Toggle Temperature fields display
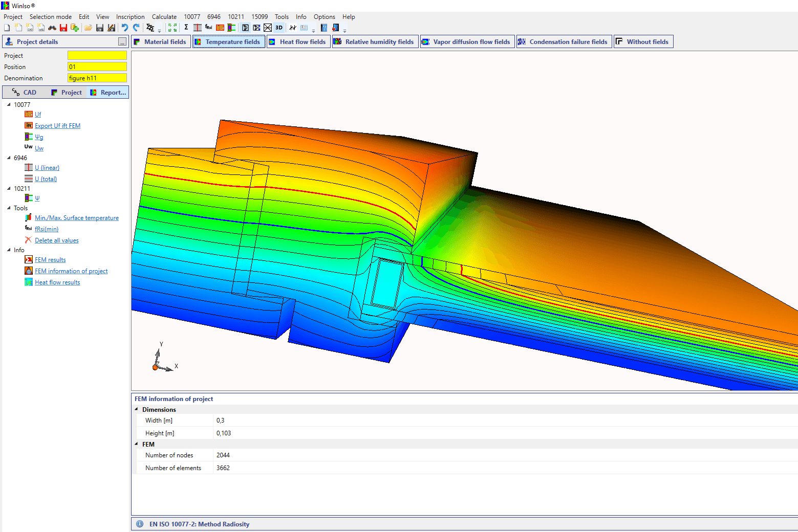798x532 pixels. [x=228, y=42]
